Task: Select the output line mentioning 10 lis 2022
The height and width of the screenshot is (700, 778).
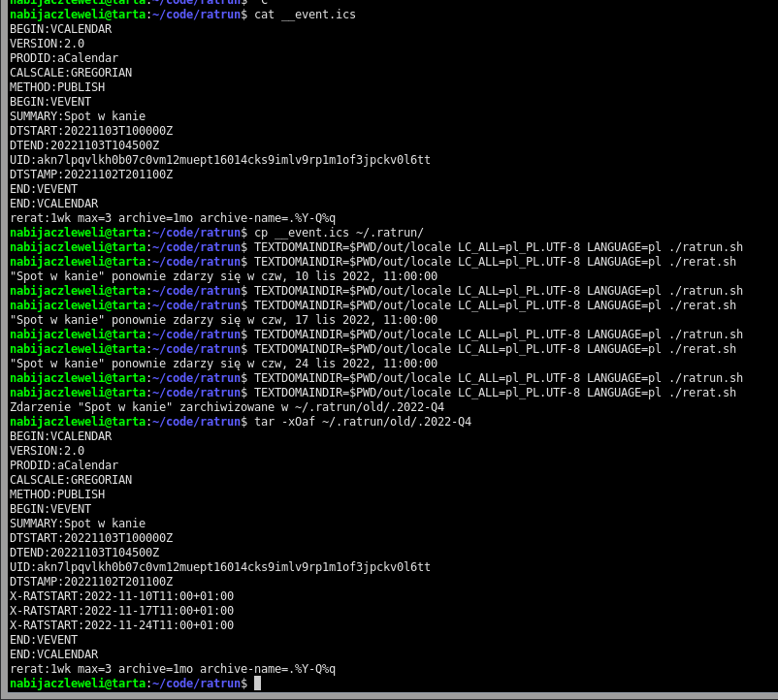Action: pyautogui.click(x=223, y=276)
